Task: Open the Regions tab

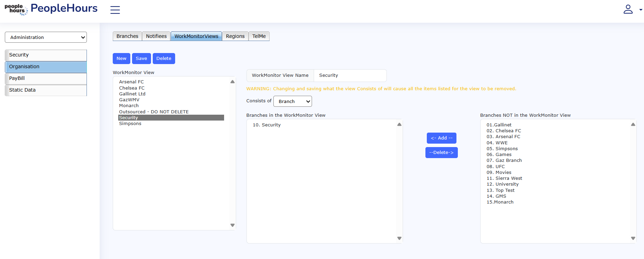Action: click(x=235, y=36)
